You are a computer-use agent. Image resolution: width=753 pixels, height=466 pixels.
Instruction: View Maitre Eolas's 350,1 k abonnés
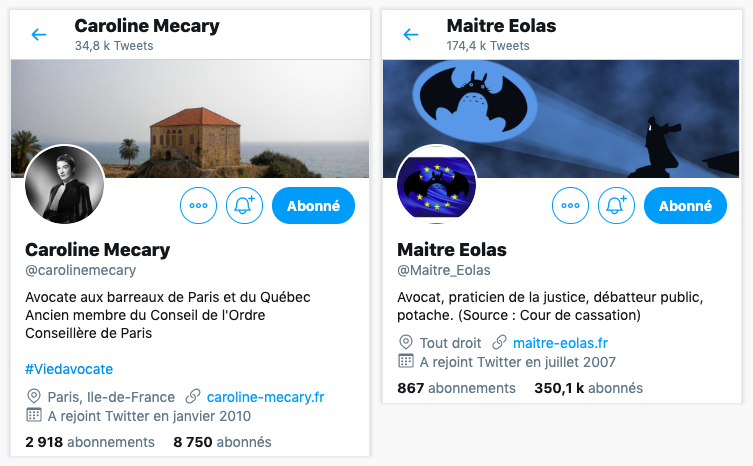(588, 388)
